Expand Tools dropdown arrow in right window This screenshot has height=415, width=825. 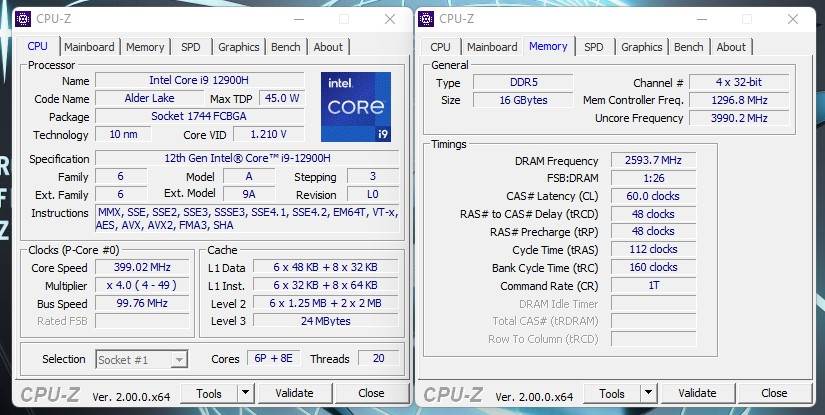tap(649, 393)
